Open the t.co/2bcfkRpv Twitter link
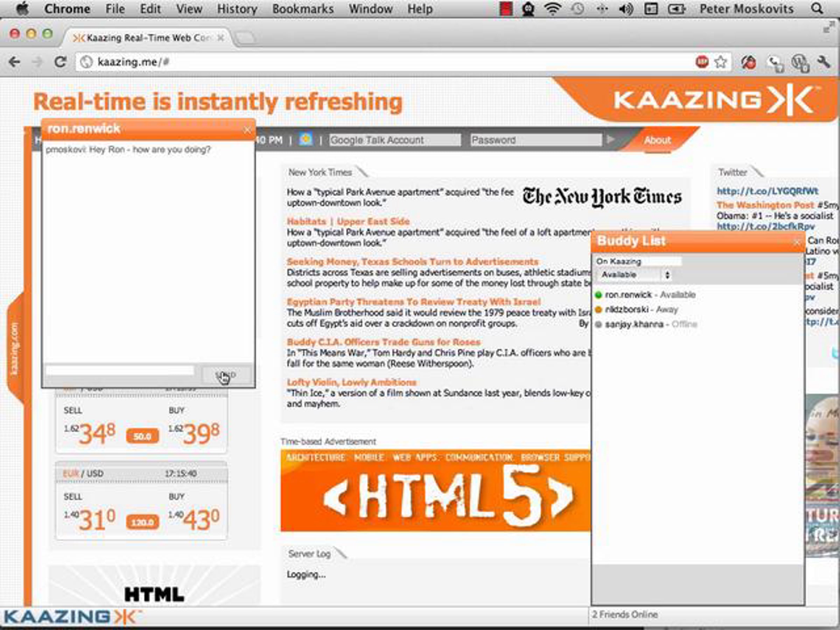The width and height of the screenshot is (840, 630). pos(765,226)
